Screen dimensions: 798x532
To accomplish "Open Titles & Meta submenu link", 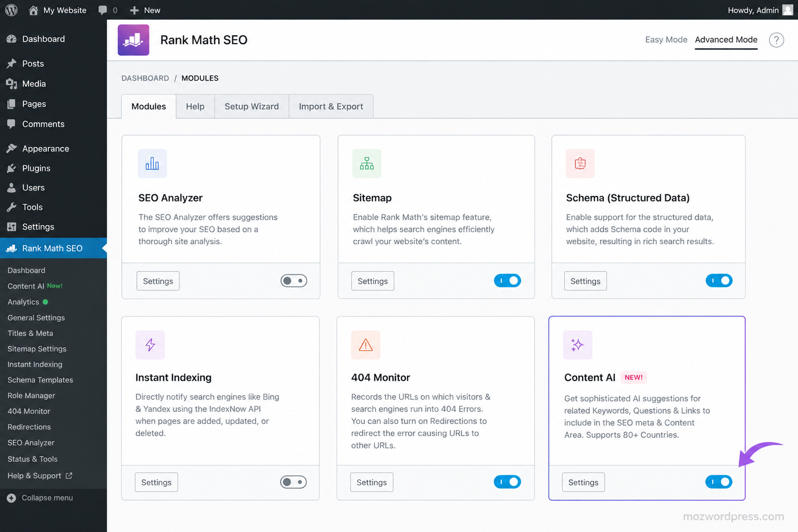I will [x=30, y=334].
